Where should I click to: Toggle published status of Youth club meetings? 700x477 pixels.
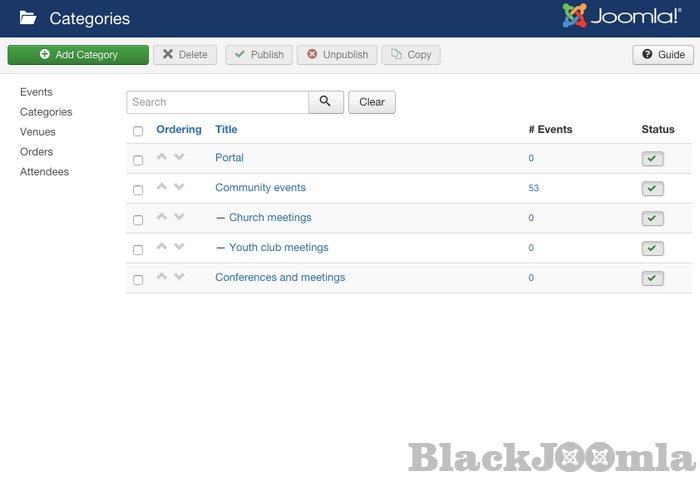[x=652, y=249]
